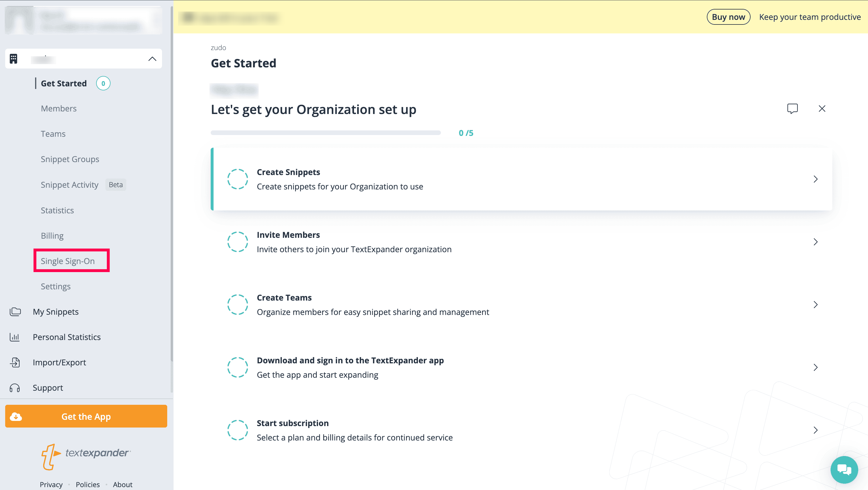Image resolution: width=868 pixels, height=490 pixels.
Task: Expand Download TextExpander app step chevron
Action: tap(815, 367)
